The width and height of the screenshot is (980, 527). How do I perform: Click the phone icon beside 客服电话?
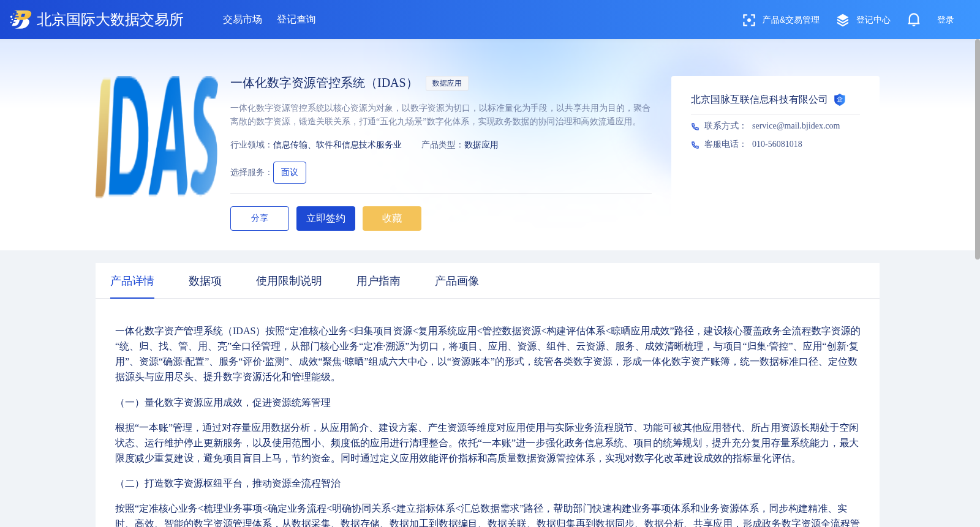pyautogui.click(x=695, y=145)
